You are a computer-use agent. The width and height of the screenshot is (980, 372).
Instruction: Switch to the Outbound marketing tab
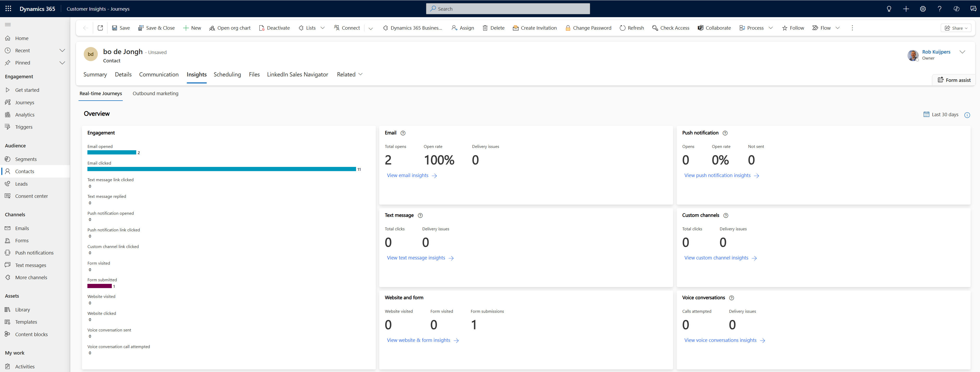[155, 93]
